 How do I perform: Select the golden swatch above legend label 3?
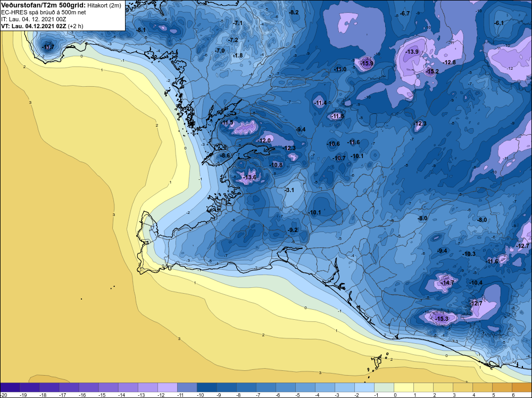pyautogui.click(x=462, y=387)
